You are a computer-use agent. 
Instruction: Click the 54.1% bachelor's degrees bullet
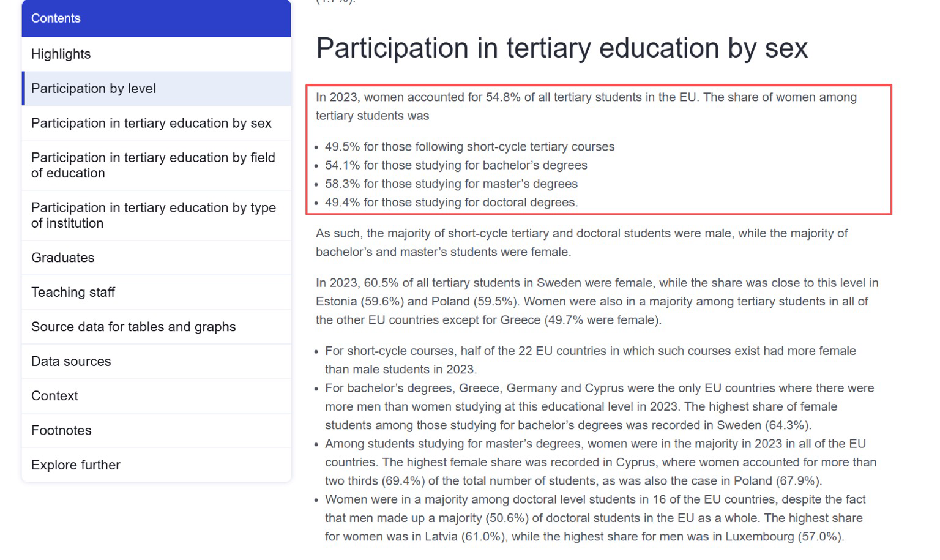point(456,165)
